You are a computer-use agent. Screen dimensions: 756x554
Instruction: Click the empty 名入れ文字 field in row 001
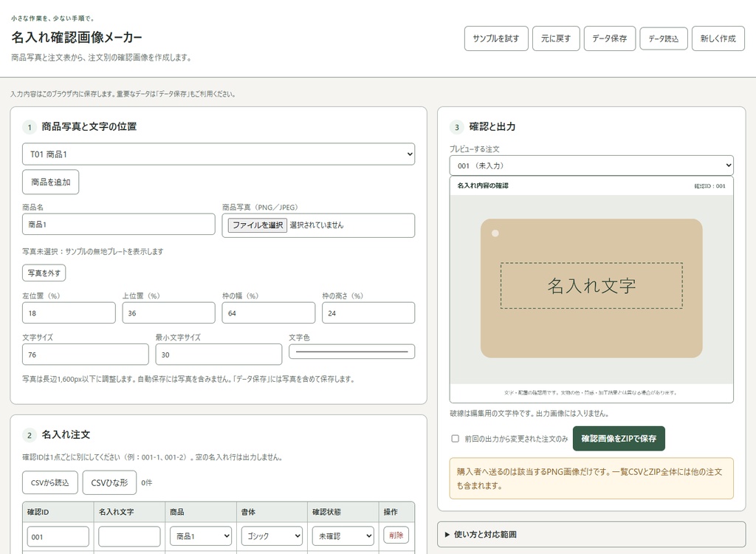coord(129,536)
